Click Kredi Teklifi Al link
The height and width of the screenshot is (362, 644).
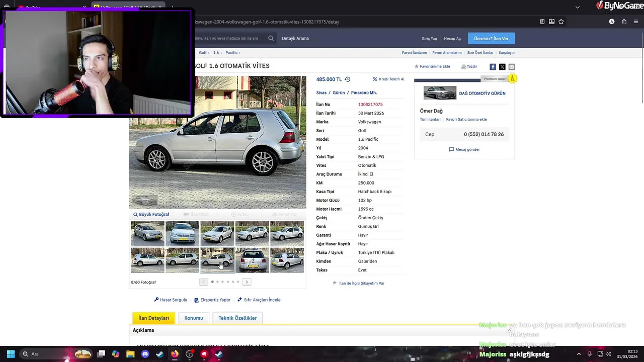(388, 79)
